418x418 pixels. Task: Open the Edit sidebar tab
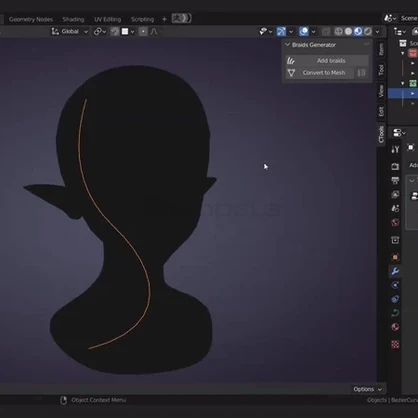381,111
